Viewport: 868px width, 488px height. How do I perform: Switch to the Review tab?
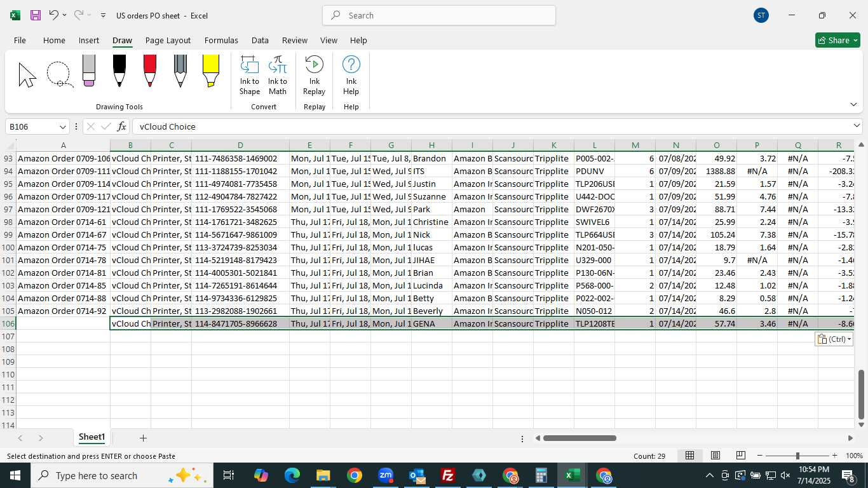294,40
